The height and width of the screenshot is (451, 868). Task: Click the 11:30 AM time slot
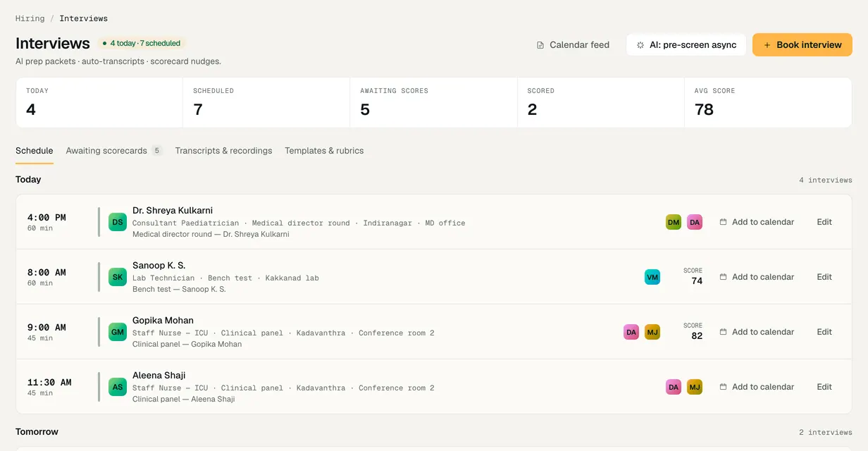(x=49, y=383)
